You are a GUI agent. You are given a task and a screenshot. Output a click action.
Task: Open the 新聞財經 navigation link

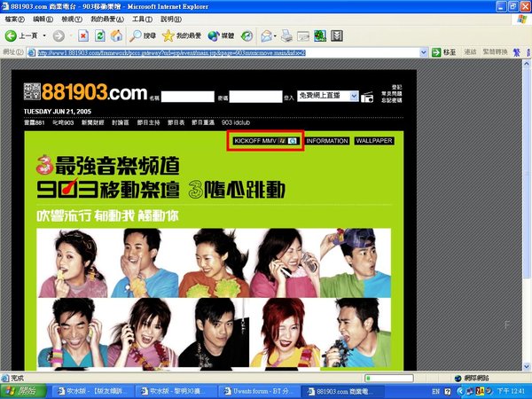(92, 122)
